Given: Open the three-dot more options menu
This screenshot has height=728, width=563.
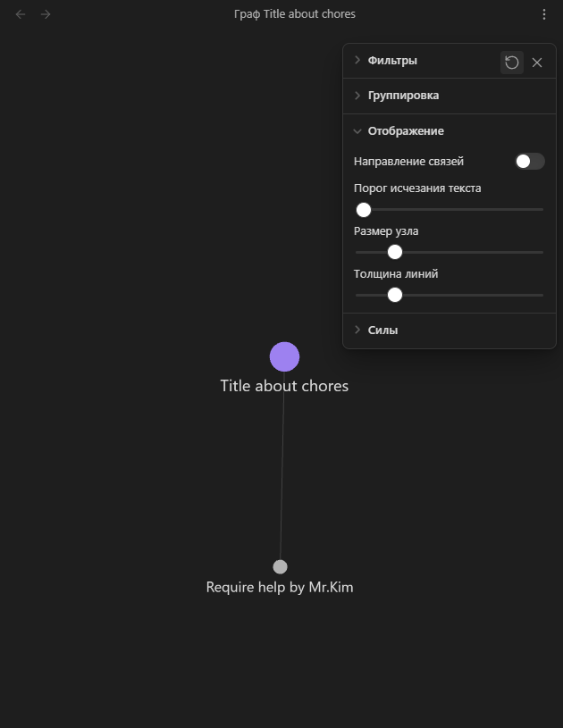Looking at the screenshot, I should pyautogui.click(x=544, y=14).
